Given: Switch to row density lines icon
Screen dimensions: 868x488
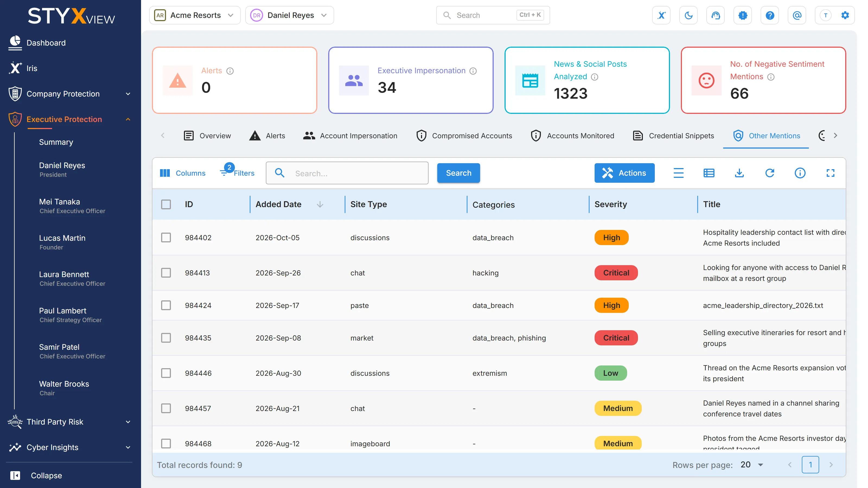Looking at the screenshot, I should click(x=678, y=173).
